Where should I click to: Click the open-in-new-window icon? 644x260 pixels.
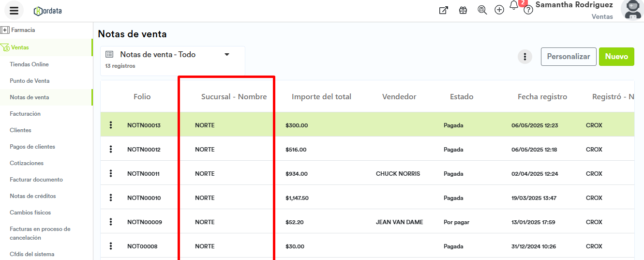(x=443, y=10)
